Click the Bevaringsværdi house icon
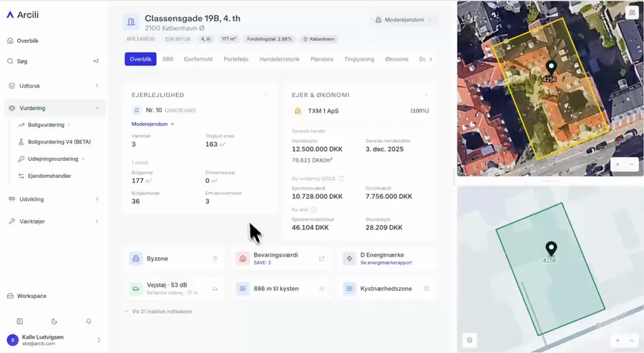Image resolution: width=644 pixels, height=353 pixels. pyautogui.click(x=243, y=259)
